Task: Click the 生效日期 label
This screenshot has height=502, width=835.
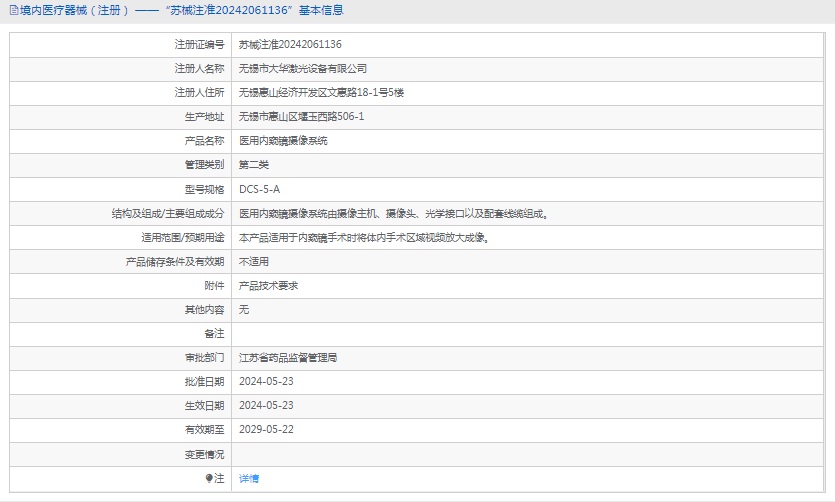Action: 204,406
